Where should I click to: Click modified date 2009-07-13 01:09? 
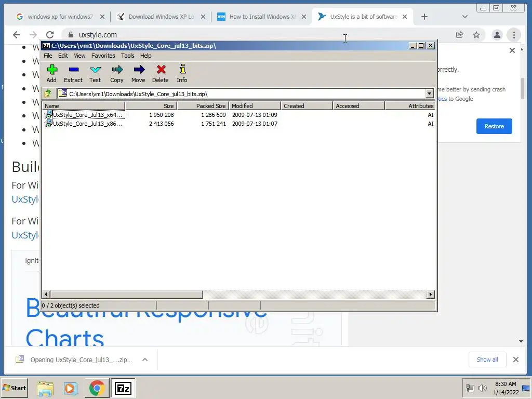tap(255, 115)
